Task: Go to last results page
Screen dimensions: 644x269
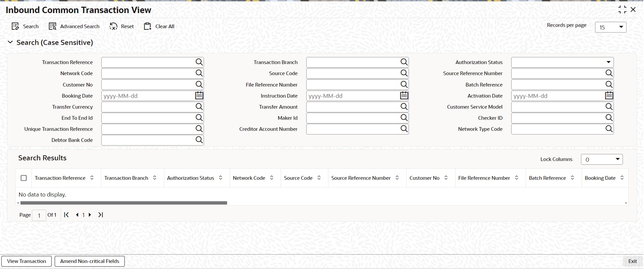Action: [101, 215]
